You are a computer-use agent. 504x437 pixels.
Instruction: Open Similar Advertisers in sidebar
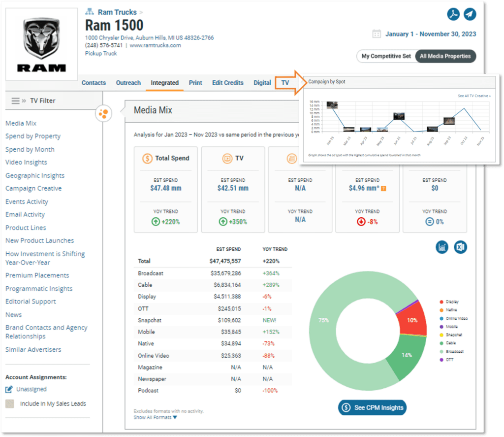tap(33, 350)
